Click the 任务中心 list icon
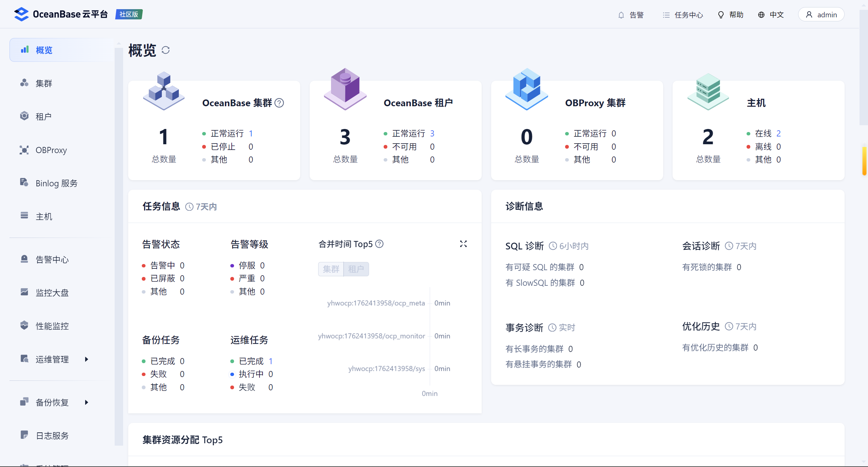Image resolution: width=868 pixels, height=467 pixels. (x=666, y=15)
